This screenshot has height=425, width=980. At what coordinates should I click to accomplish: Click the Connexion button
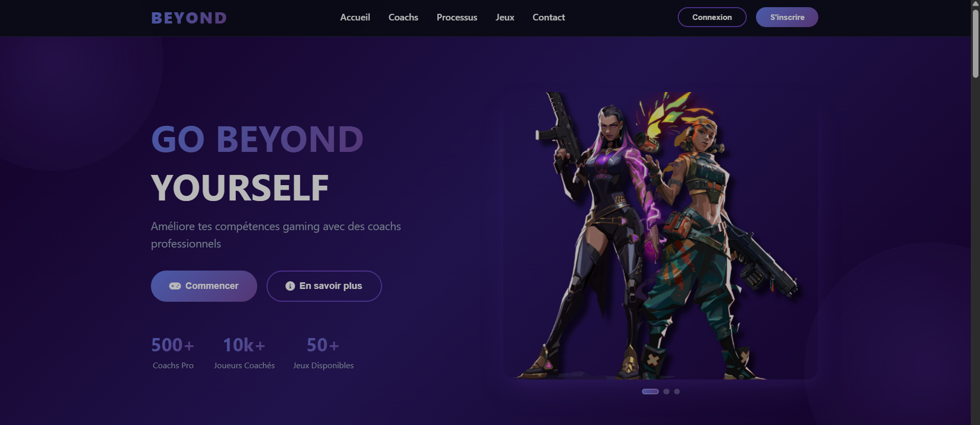[x=712, y=17]
